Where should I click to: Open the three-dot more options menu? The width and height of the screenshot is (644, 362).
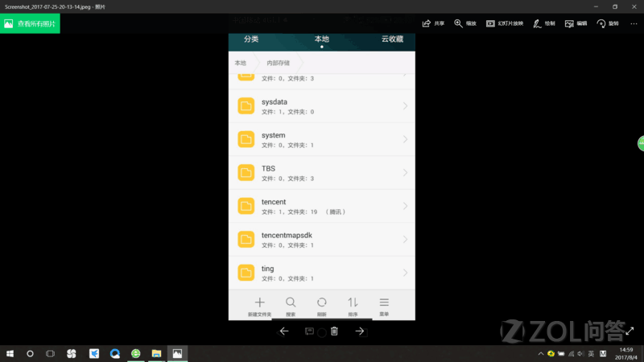[x=634, y=23]
